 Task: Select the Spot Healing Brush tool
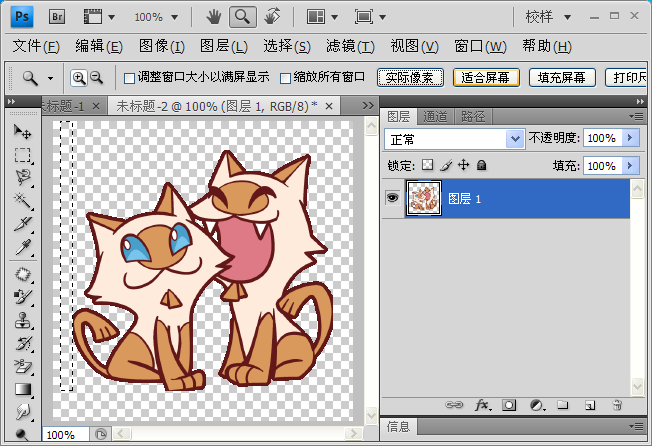point(22,274)
